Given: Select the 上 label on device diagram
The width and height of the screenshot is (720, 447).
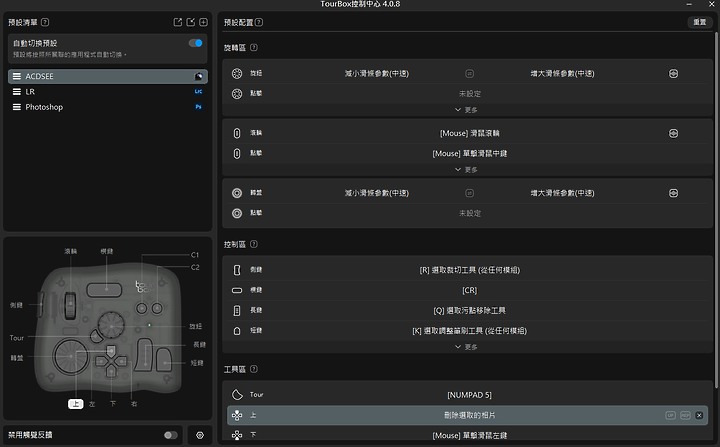Looking at the screenshot, I should point(76,404).
